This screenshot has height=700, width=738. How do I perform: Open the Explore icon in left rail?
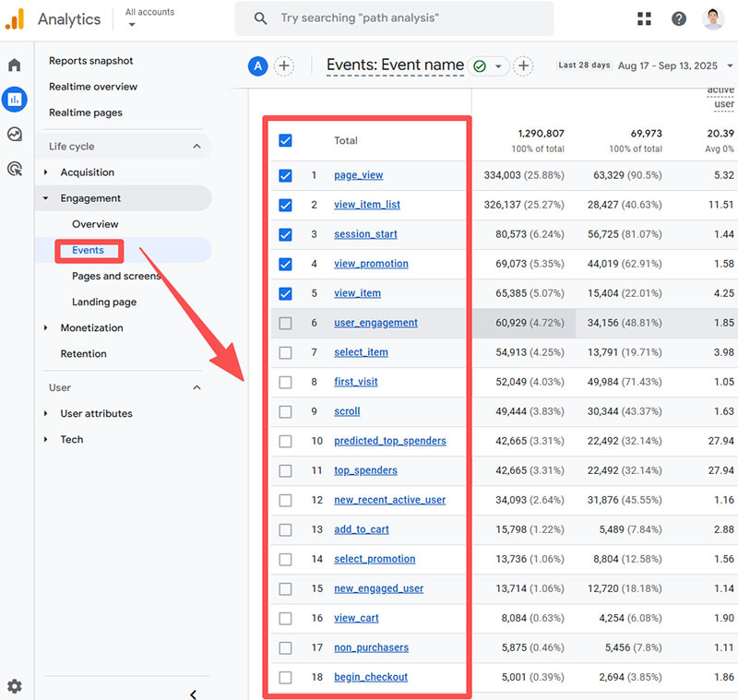pos(15,135)
